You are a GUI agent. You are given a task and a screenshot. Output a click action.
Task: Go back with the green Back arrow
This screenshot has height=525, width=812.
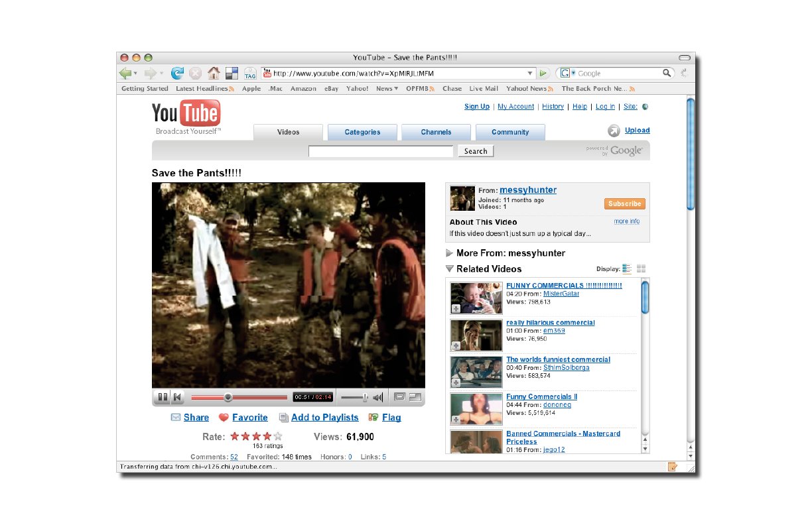[125, 73]
